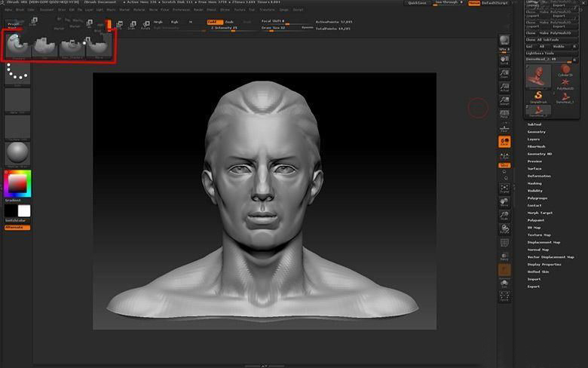Toggle Zsub mode
Image resolution: width=588 pixels, height=368 pixels.
(229, 22)
